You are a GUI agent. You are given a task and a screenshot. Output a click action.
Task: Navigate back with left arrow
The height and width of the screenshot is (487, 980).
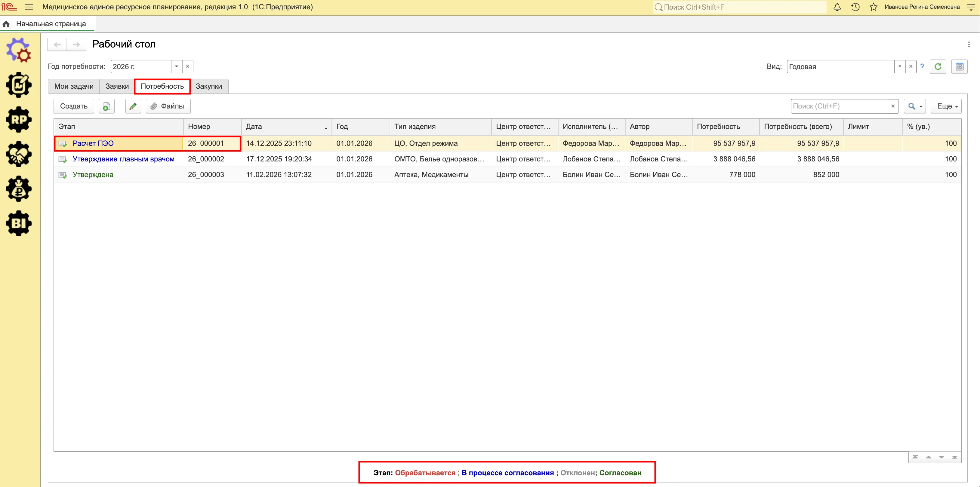tap(57, 44)
